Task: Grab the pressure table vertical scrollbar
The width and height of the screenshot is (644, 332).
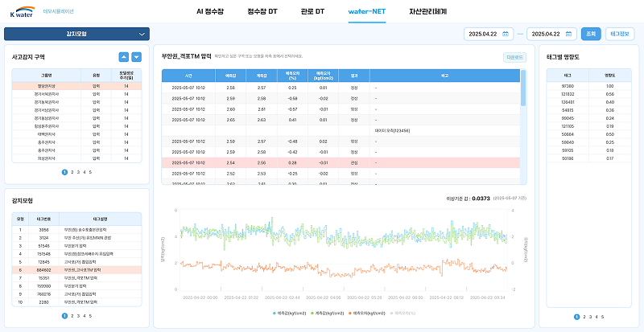Action: tap(523, 88)
